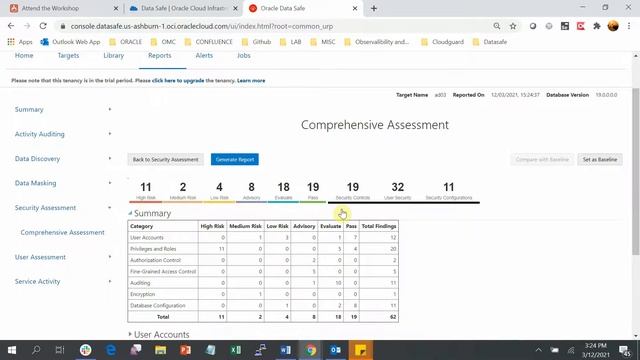Select Privileges and Roles table row
The height and width of the screenshot is (360, 640).
(263, 249)
